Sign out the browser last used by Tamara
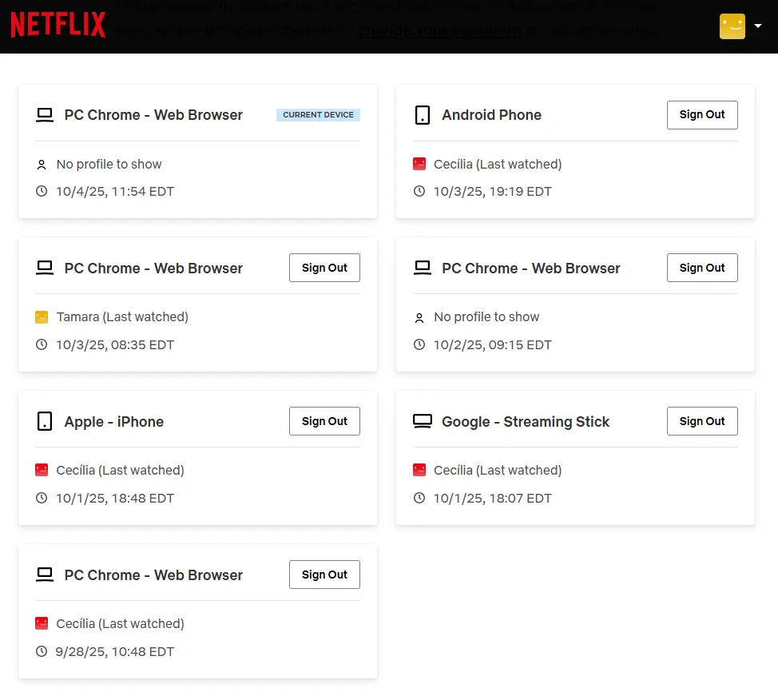Screen dimensions: 778x700 click(324, 268)
